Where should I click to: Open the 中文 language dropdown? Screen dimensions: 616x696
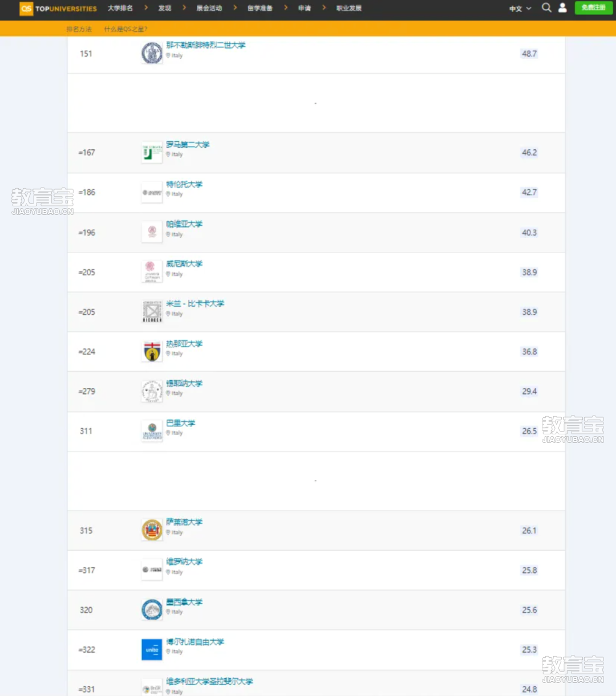520,9
